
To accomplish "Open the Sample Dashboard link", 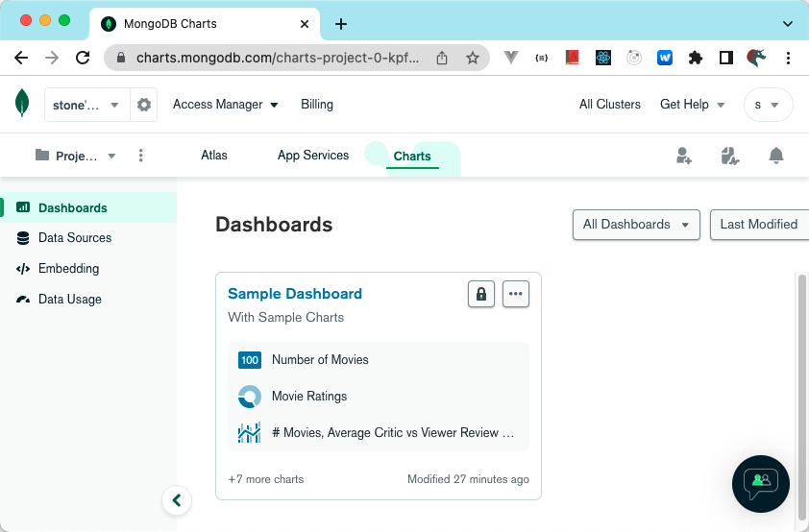I will pos(295,294).
